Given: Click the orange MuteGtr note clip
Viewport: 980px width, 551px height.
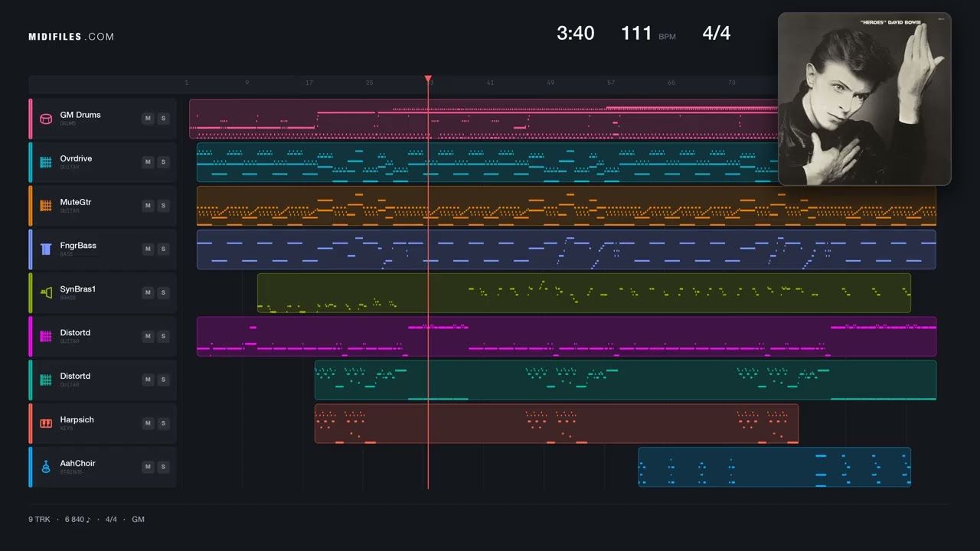Looking at the screenshot, I should 566,206.
